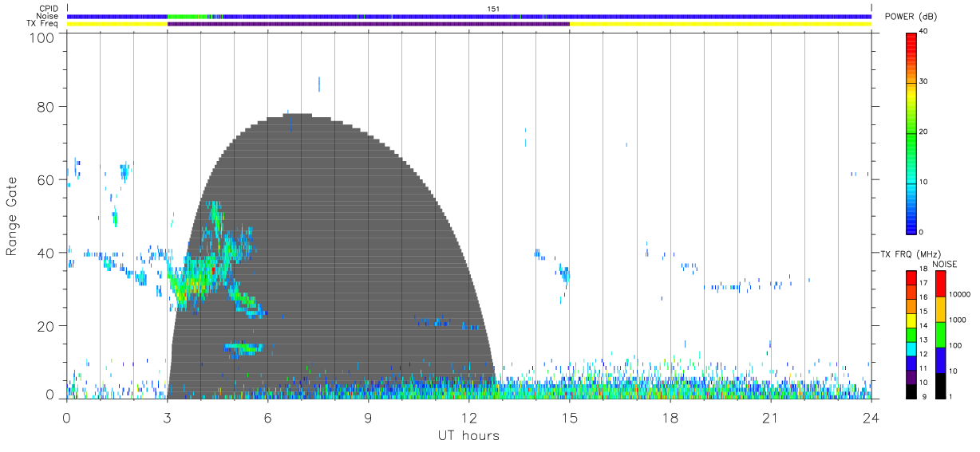The width and height of the screenshot is (980, 452).
Task: Click the NOISE legend title
Action: click(944, 264)
